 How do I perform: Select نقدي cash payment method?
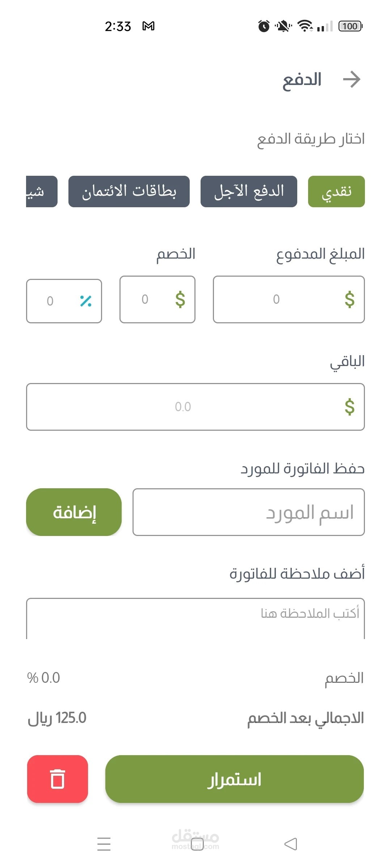click(x=336, y=191)
